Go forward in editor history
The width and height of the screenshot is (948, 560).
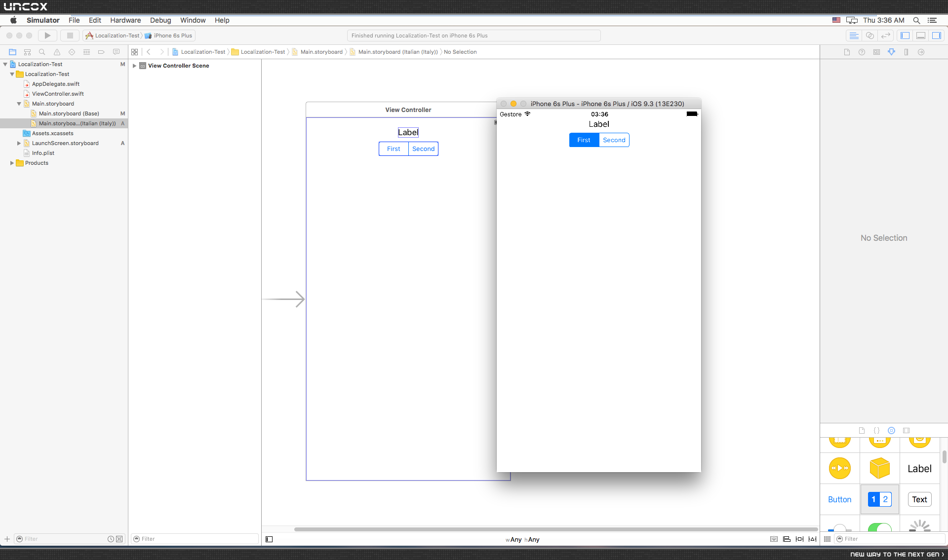coord(161,52)
